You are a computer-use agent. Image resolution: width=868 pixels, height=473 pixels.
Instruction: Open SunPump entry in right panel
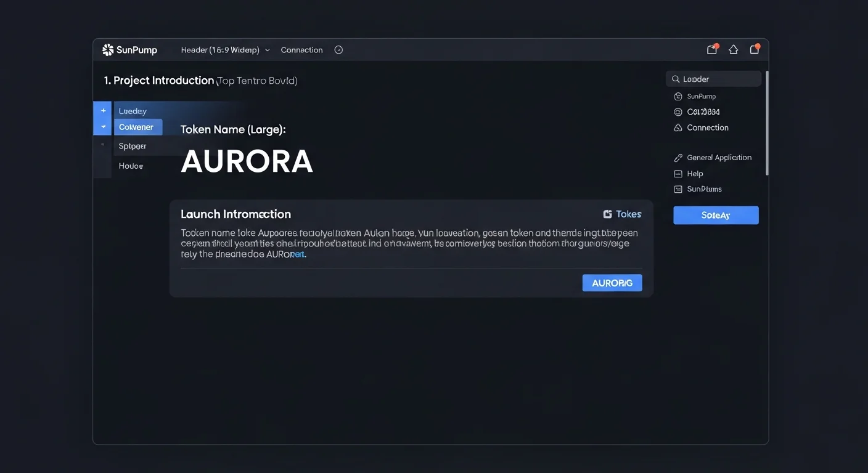(702, 96)
